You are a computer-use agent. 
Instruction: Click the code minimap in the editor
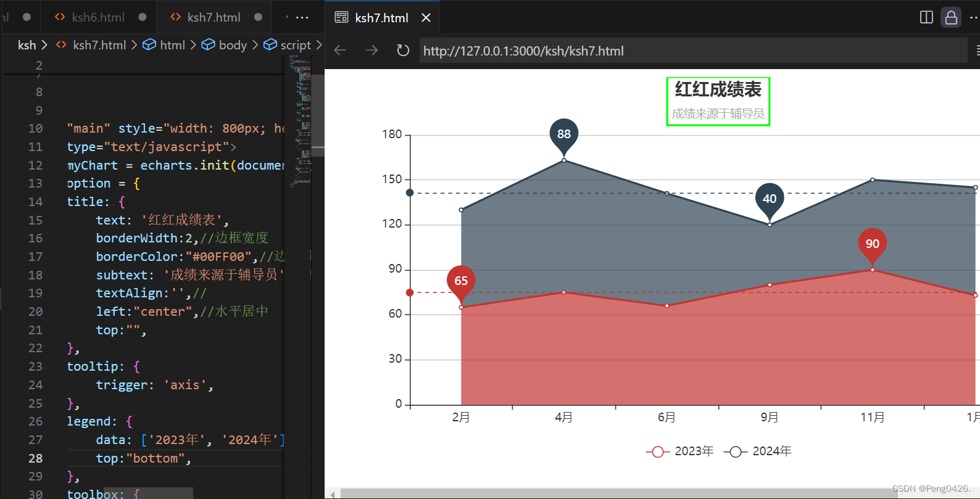[300, 121]
